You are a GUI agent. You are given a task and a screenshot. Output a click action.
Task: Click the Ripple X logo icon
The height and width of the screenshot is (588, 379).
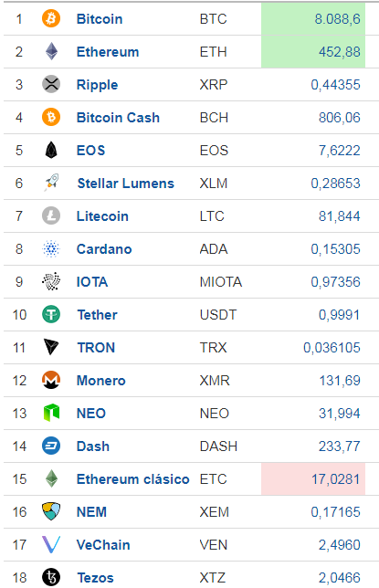coord(51,84)
